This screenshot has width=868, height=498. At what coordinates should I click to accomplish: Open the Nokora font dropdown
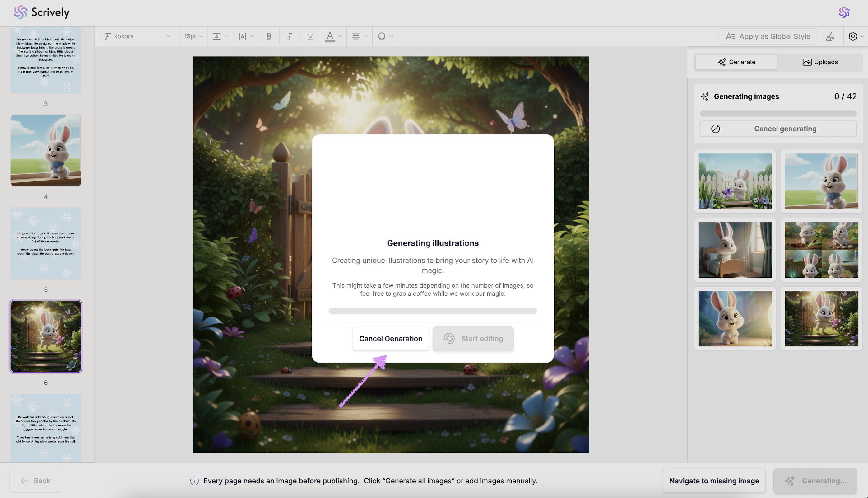pos(137,36)
